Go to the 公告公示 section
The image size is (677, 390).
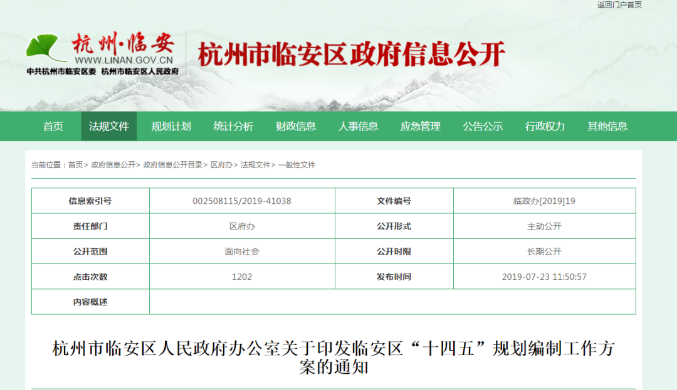point(483,126)
